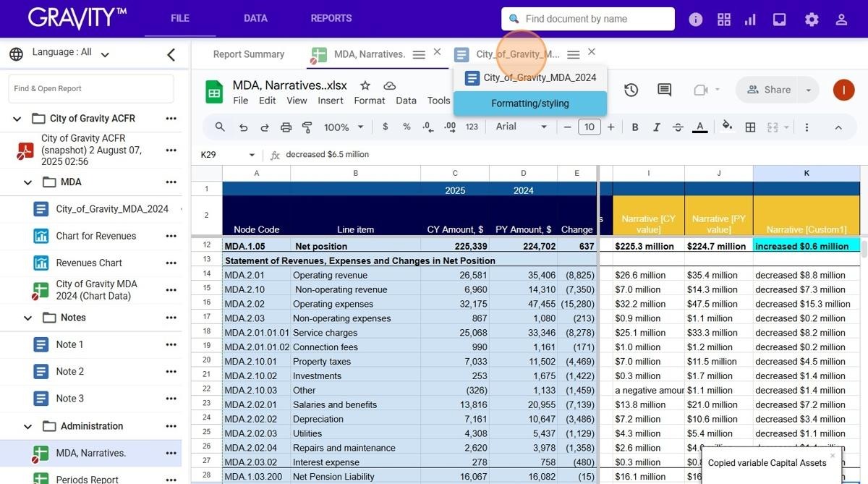The height and width of the screenshot is (484, 868).
Task: Click the Share button
Action: [x=769, y=90]
